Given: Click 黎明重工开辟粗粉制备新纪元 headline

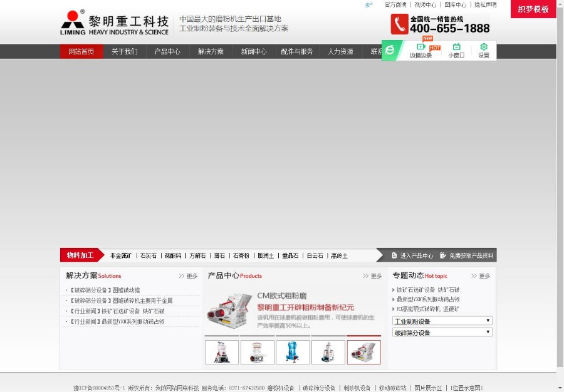Looking at the screenshot, I should click(305, 307).
